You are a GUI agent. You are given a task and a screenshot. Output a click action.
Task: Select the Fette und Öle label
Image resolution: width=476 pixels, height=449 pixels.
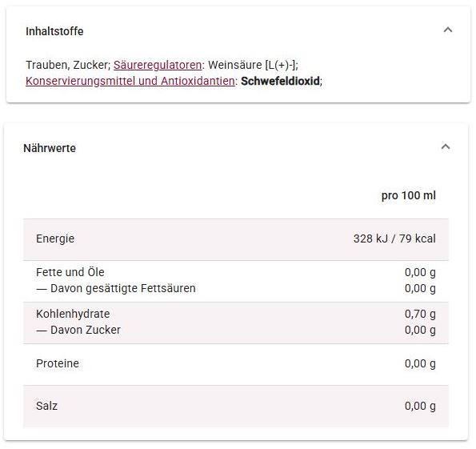(70, 272)
